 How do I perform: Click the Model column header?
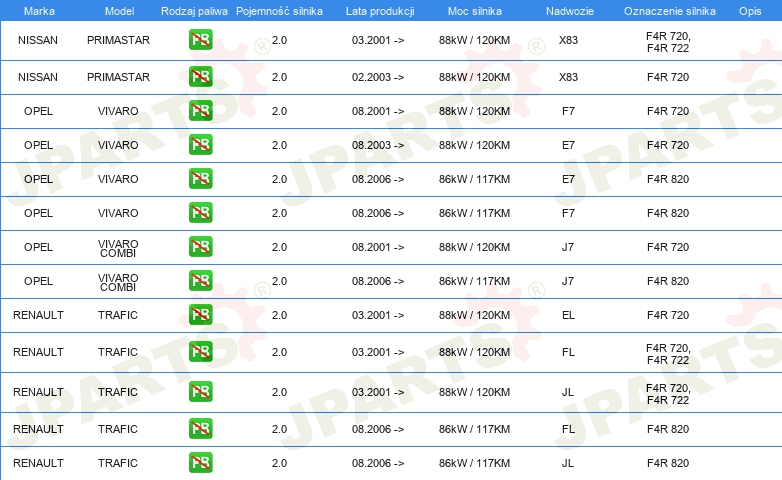[119, 11]
